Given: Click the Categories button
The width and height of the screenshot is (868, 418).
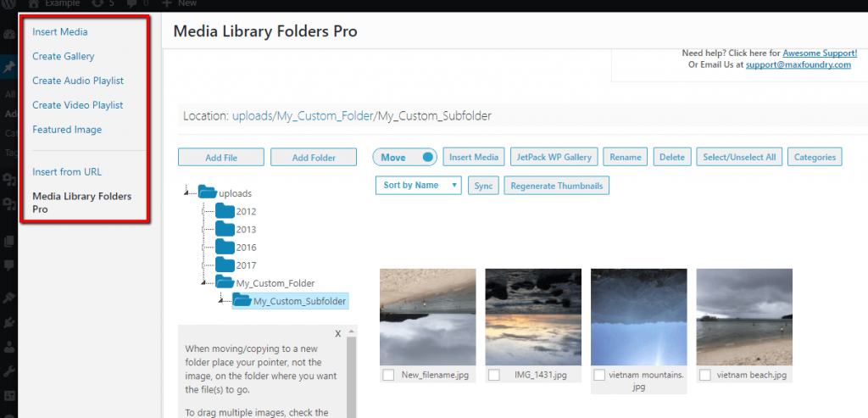Looking at the screenshot, I should tap(815, 157).
